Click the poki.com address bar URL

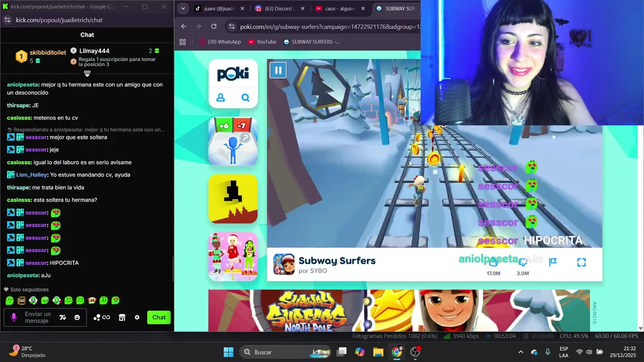[330, 27]
